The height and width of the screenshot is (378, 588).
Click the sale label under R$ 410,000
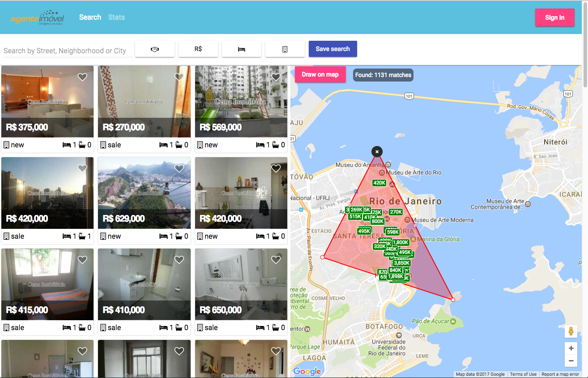click(x=114, y=327)
